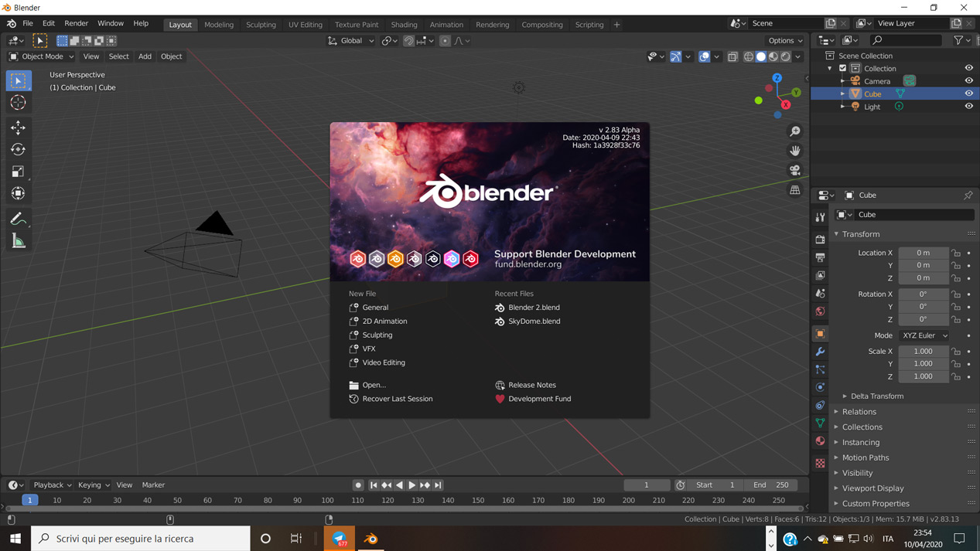980x551 pixels.
Task: Open Material properties tab icon
Action: pos(820,441)
